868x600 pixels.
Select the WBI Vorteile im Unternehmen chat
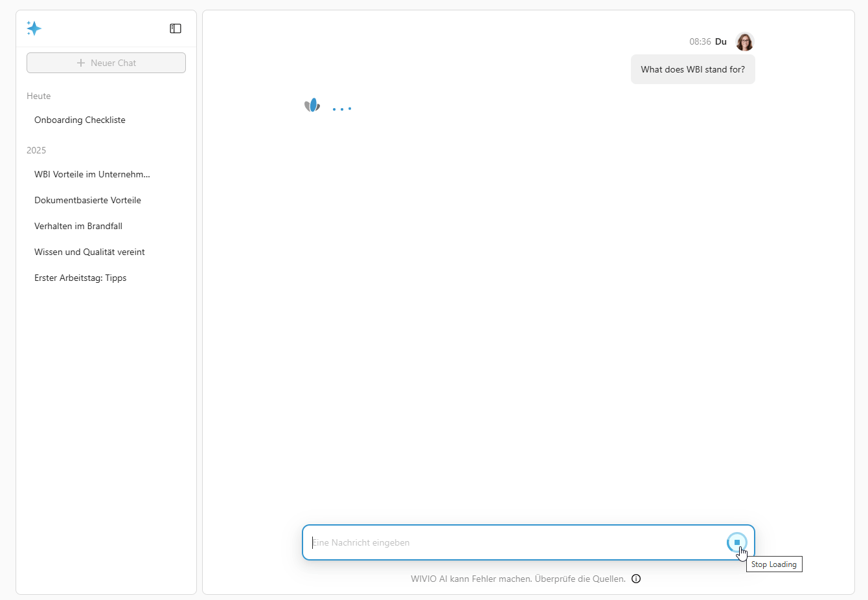tap(92, 174)
